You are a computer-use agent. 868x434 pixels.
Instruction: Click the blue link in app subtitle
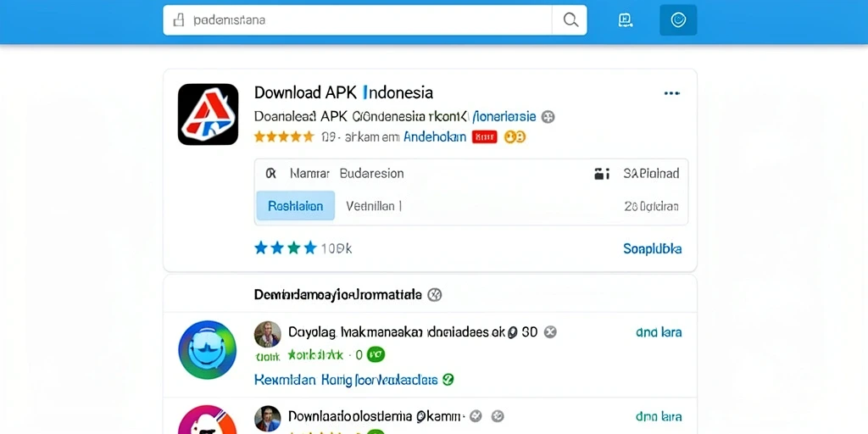[x=504, y=117]
